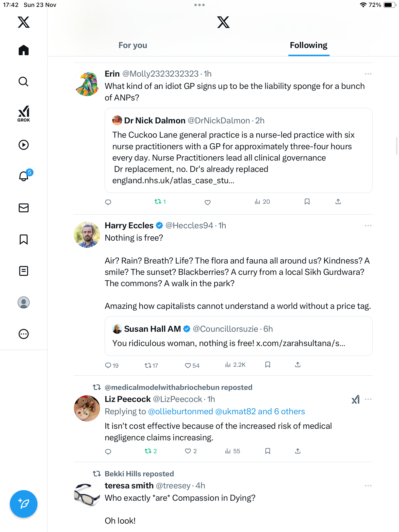Open Lists icon in sidebar

coord(24,271)
